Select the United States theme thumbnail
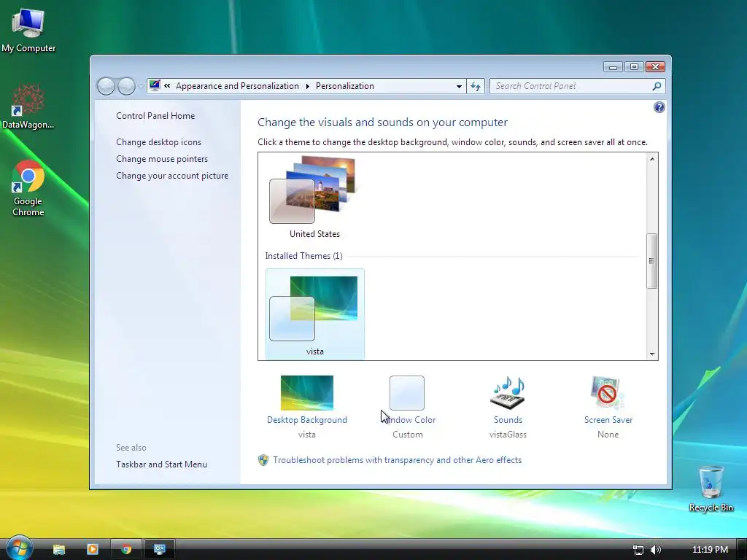This screenshot has width=747, height=560. click(314, 198)
